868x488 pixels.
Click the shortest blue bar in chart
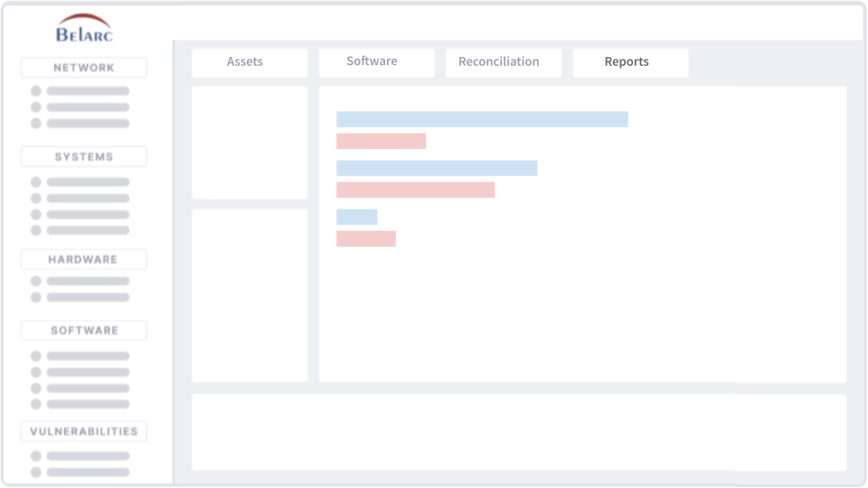356,217
